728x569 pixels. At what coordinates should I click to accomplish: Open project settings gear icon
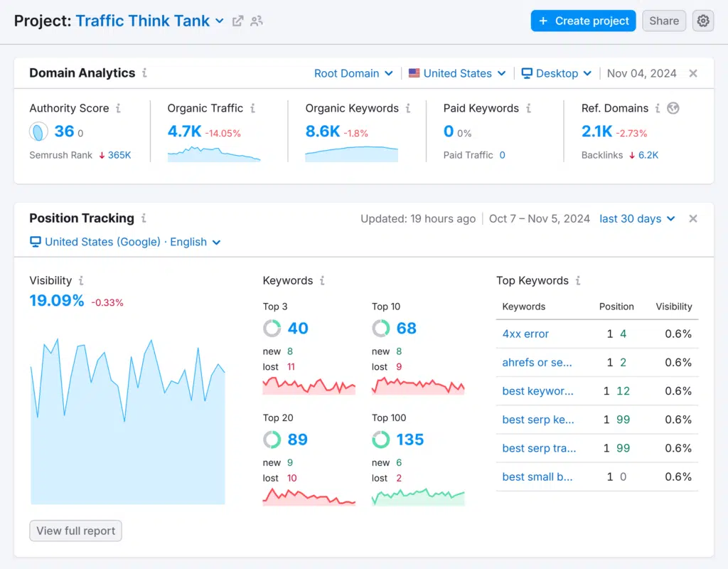click(703, 21)
